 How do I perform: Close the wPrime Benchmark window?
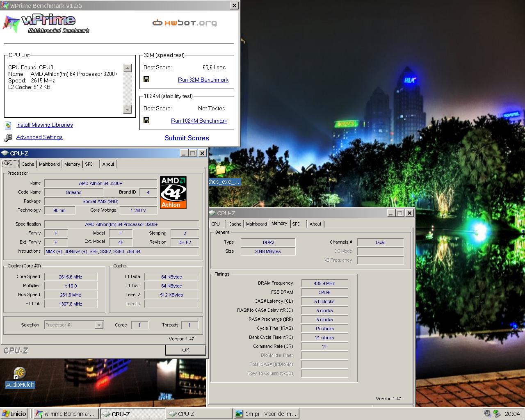234,5
